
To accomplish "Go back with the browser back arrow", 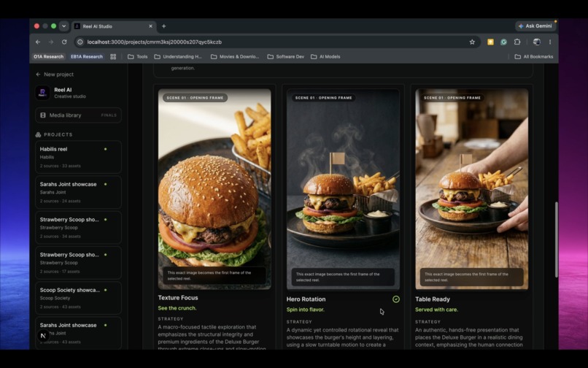I will point(38,42).
